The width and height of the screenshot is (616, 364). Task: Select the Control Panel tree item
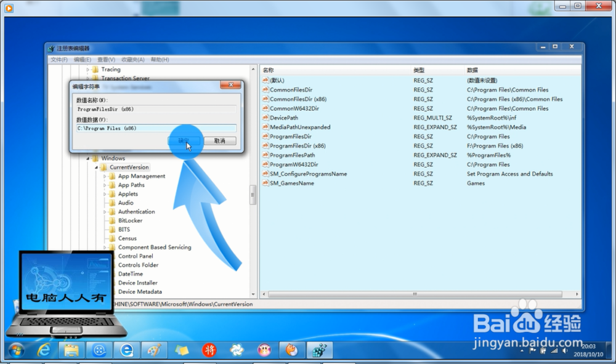(136, 256)
